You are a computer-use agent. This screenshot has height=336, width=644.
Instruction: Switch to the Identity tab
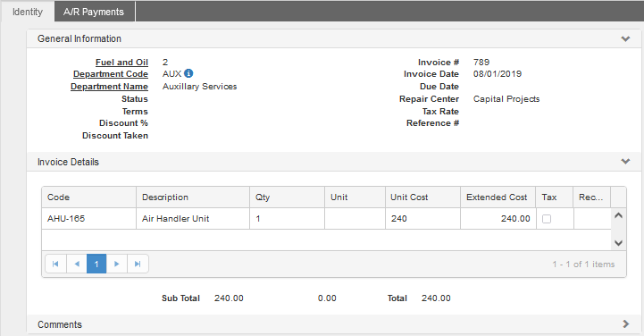(x=28, y=12)
